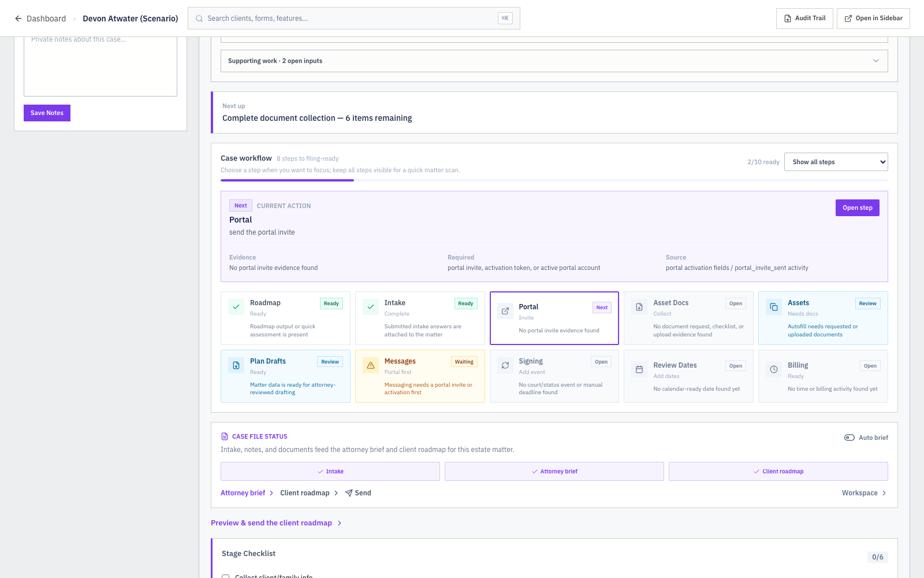Click the Ready badge on Intake
Screen dimensions: 924x578
pos(466,303)
